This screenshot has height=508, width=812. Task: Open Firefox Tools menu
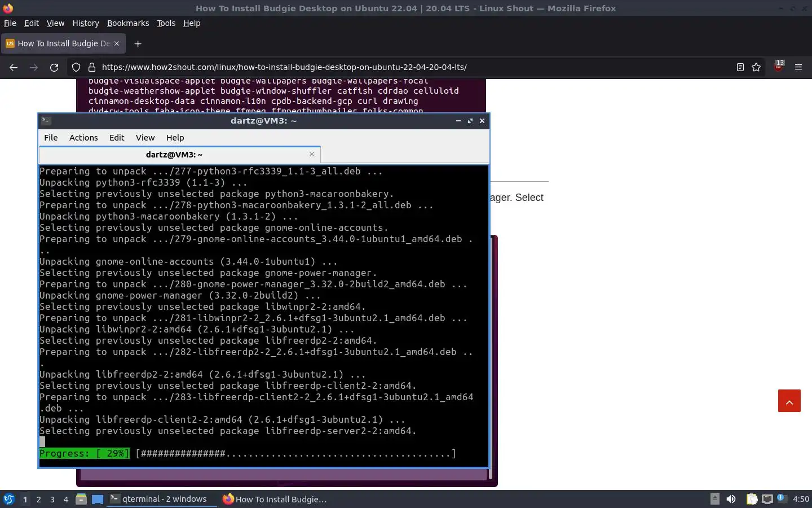click(166, 23)
